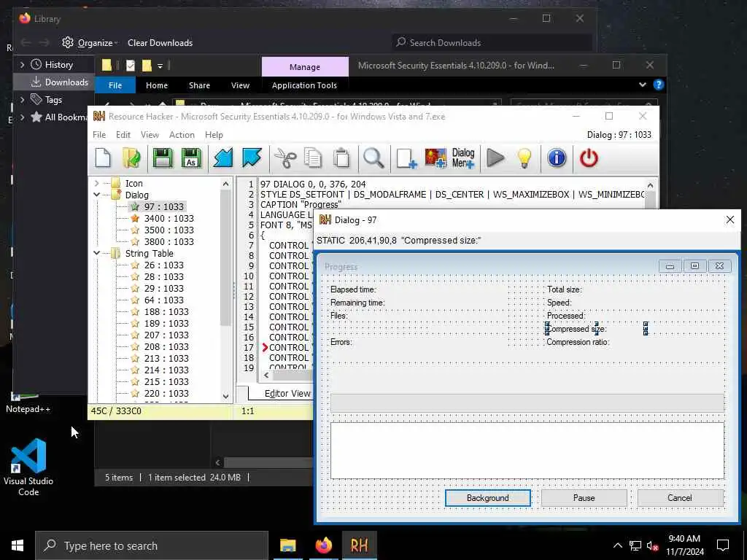The height and width of the screenshot is (560, 747).
Task: Expand Tags in the Library sidebar
Action: coord(22,99)
